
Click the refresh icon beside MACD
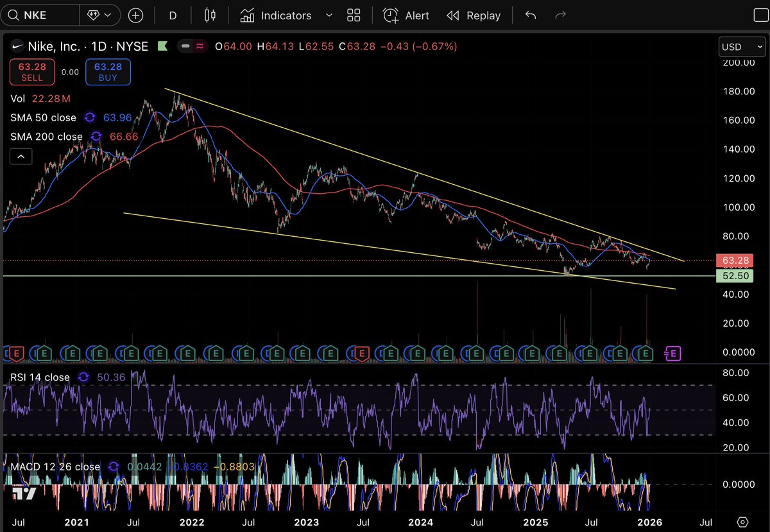pos(114,467)
